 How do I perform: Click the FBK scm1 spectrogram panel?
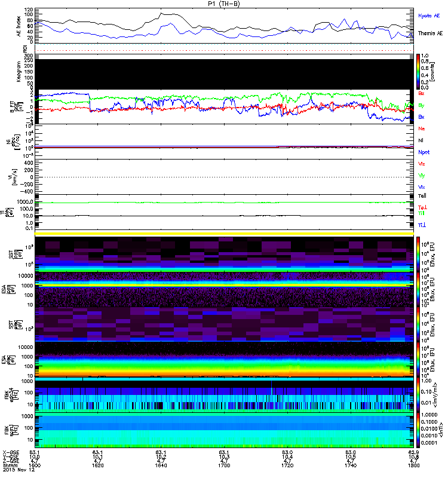(224, 430)
